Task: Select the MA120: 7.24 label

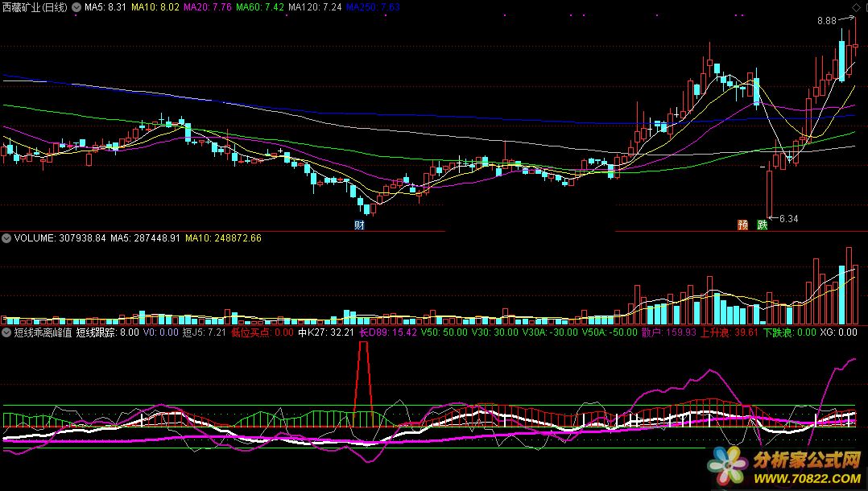Action: pyautogui.click(x=315, y=7)
